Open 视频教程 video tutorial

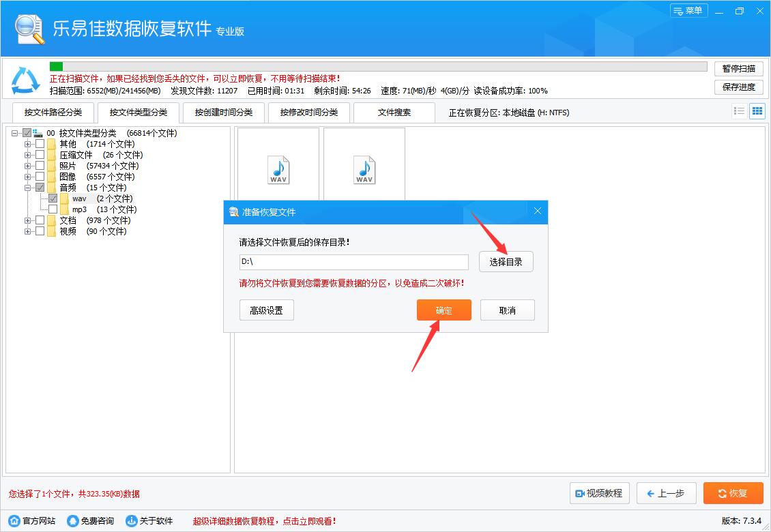(599, 493)
